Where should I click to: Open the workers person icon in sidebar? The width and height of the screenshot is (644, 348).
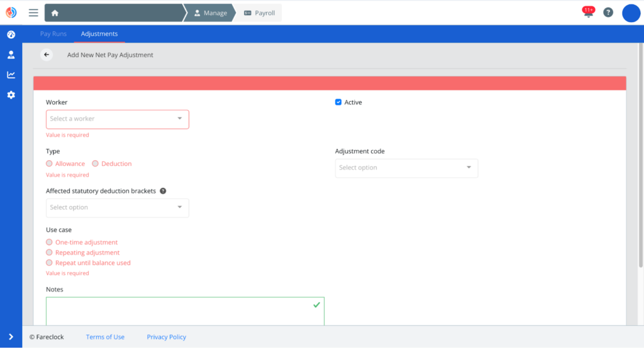pos(11,55)
